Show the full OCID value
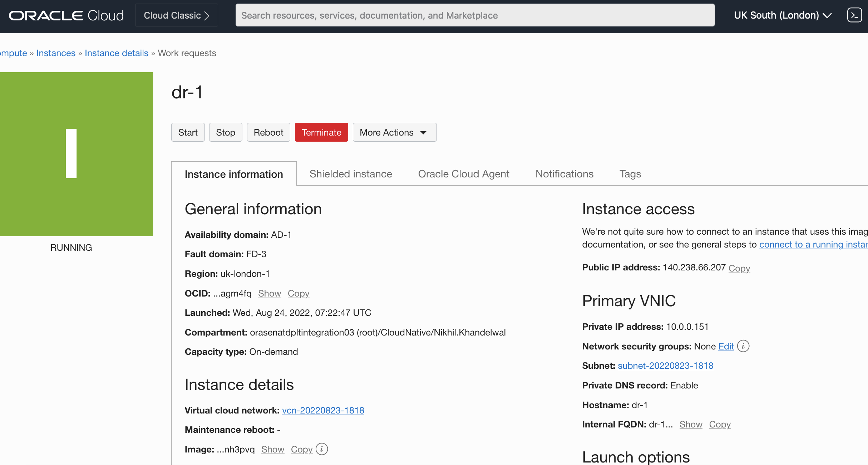 (x=269, y=293)
